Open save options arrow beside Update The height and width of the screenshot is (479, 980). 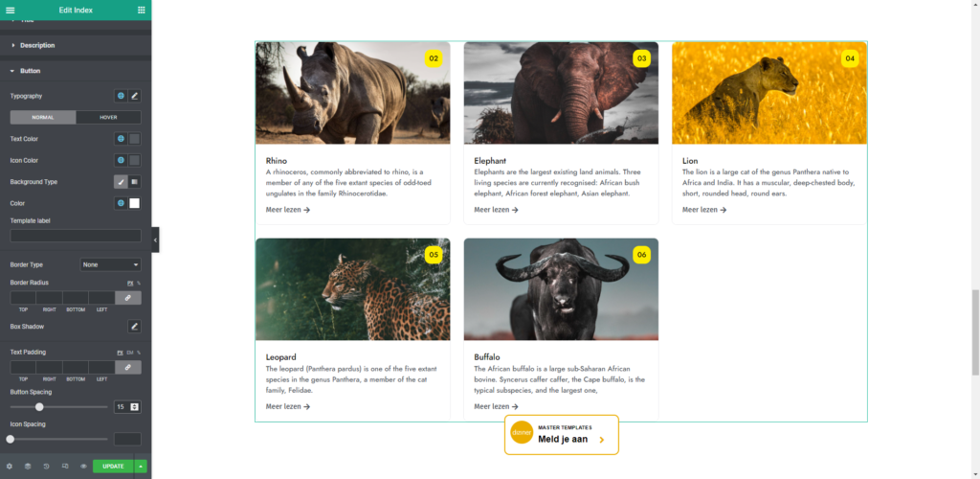(x=142, y=467)
